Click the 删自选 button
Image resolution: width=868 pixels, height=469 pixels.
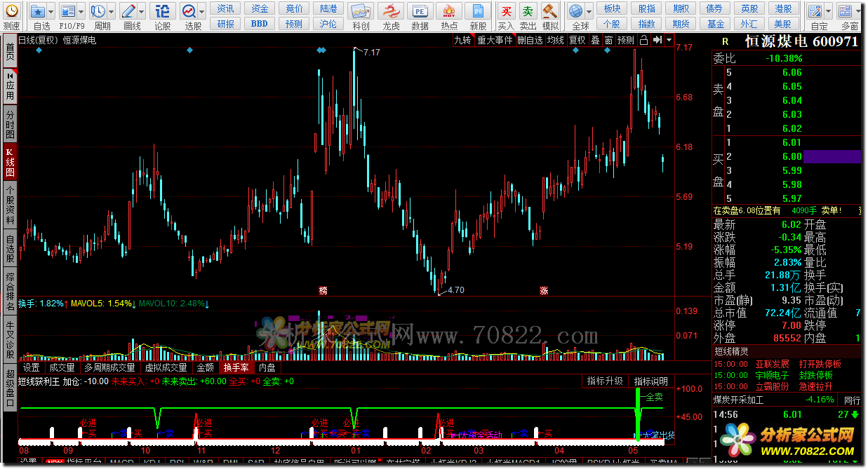tap(530, 40)
